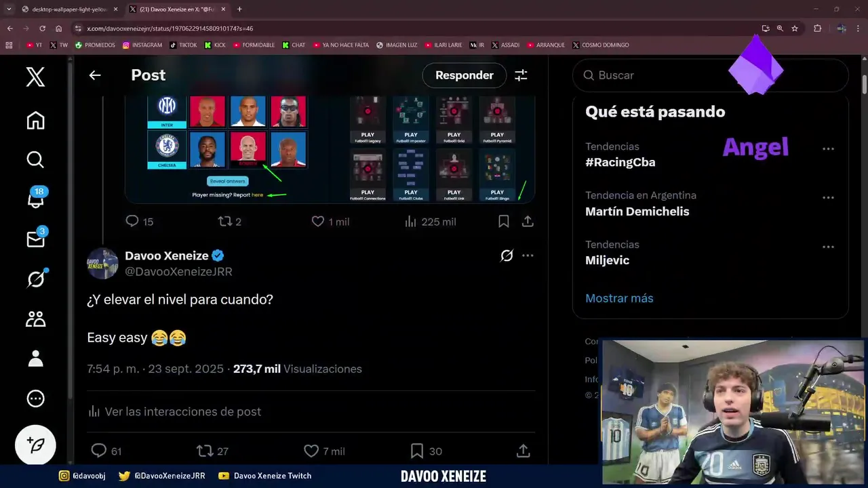Compose a new post with feather button

tap(35, 445)
